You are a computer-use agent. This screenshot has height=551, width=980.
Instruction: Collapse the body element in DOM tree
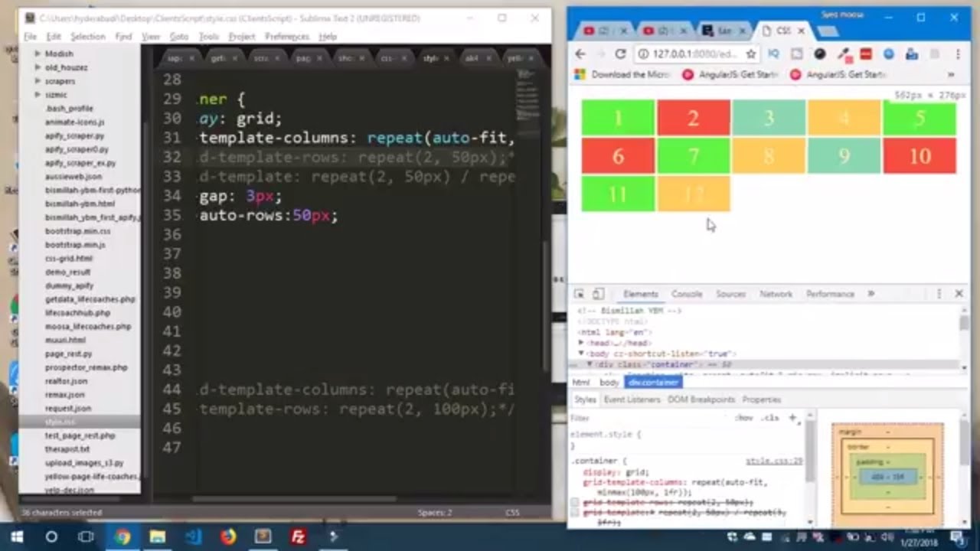click(582, 354)
